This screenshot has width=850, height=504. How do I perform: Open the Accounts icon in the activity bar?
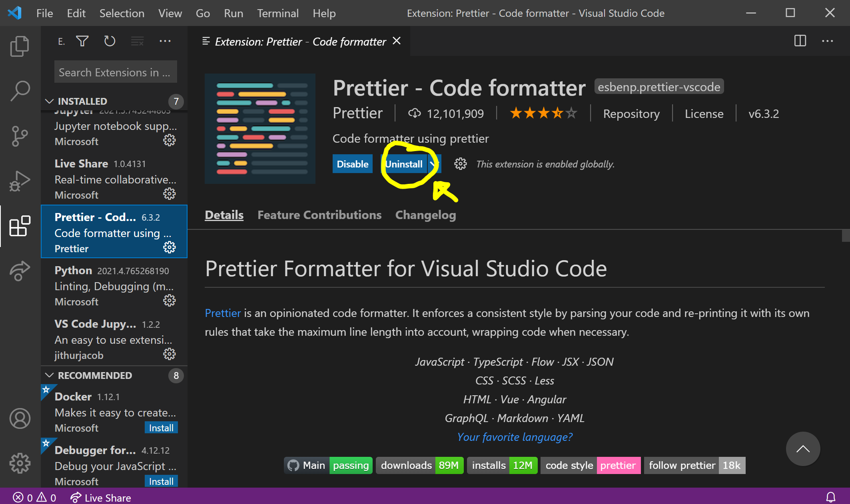tap(19, 418)
